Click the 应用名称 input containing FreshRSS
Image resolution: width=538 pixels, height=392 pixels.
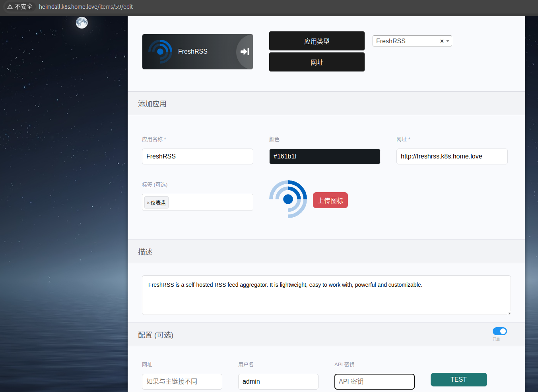198,156
